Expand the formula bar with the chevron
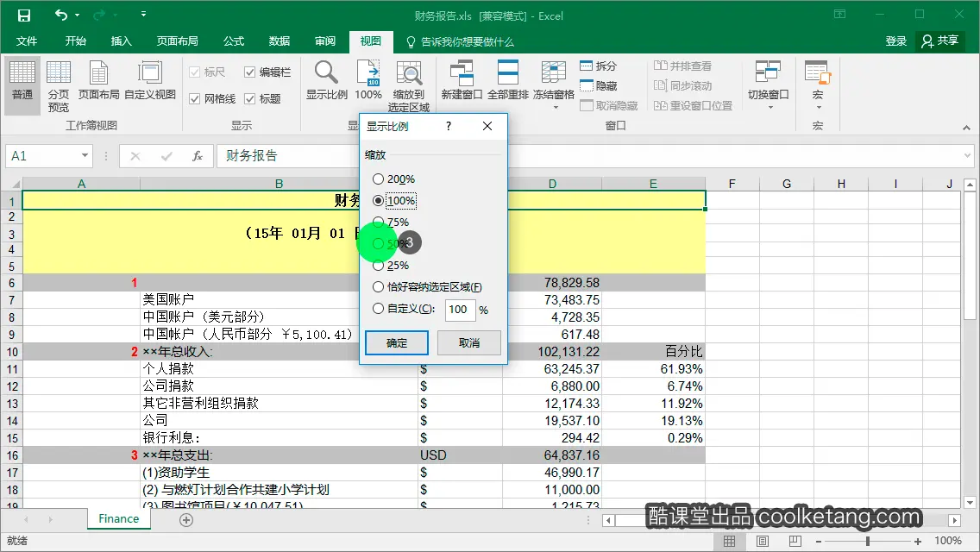980x552 pixels. (x=967, y=155)
